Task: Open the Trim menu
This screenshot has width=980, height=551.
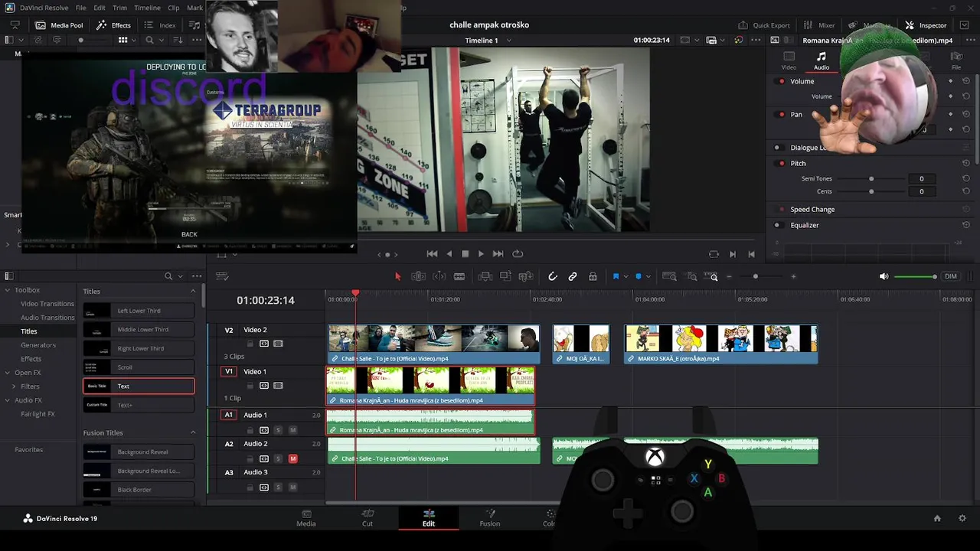Action: (x=120, y=8)
